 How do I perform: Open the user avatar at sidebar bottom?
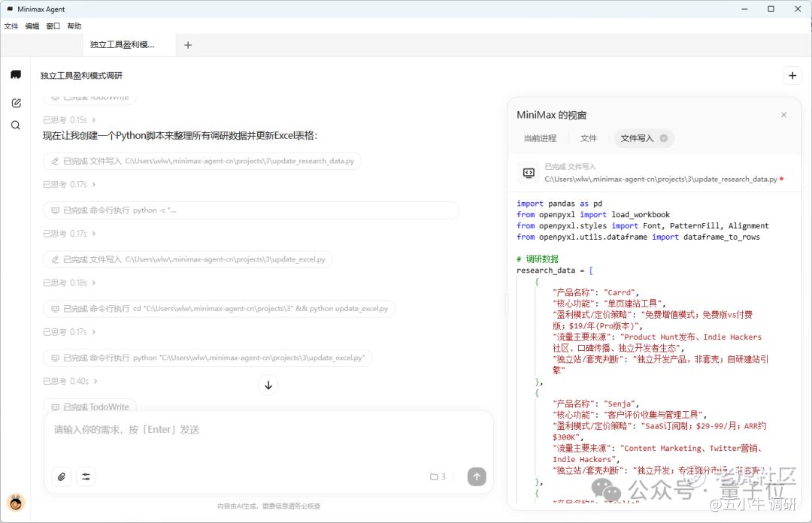pyautogui.click(x=16, y=502)
